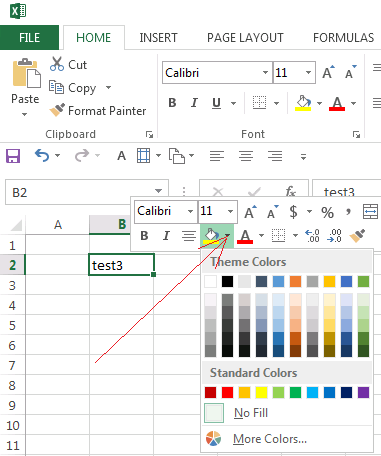The image size is (381, 456).
Task: Open Clipboard group dialog launcher
Action: tap(149, 134)
